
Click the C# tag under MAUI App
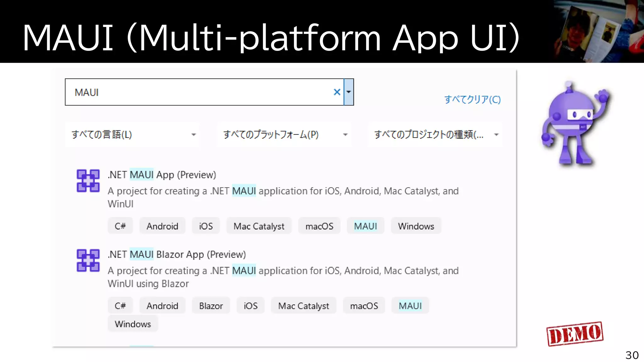click(120, 226)
